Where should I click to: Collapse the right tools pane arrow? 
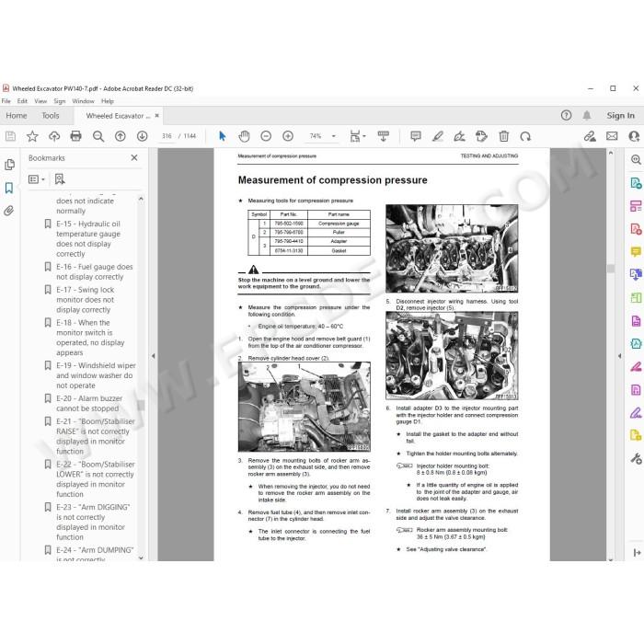(619, 356)
